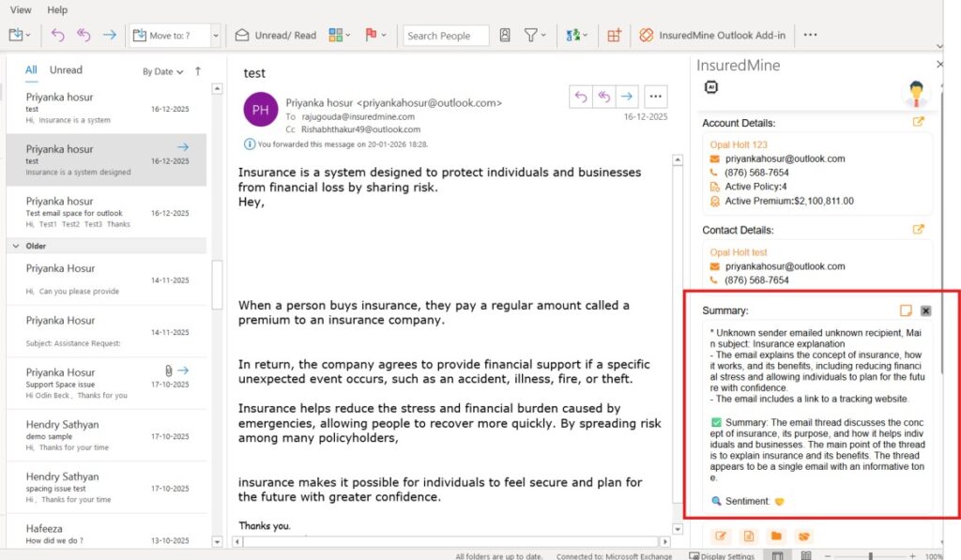Click in the Search People field
The width and height of the screenshot is (961, 560).
pos(446,36)
